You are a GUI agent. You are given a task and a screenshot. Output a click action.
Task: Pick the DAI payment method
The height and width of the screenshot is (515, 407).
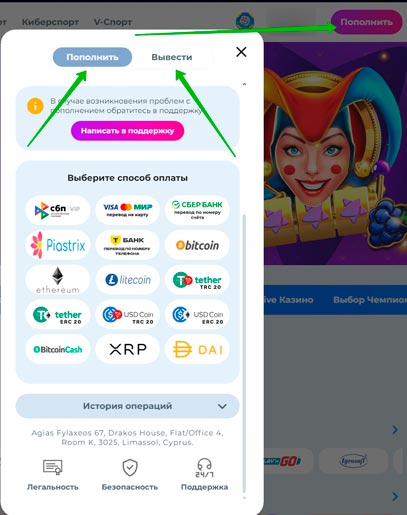click(197, 349)
